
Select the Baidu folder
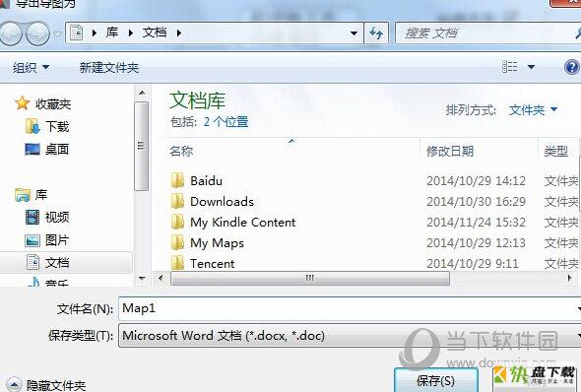[207, 181]
